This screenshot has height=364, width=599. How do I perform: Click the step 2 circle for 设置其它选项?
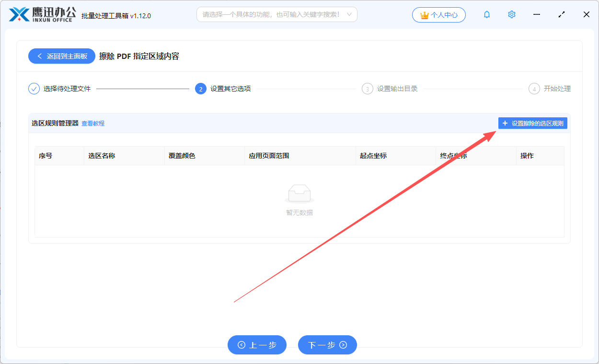tap(200, 89)
